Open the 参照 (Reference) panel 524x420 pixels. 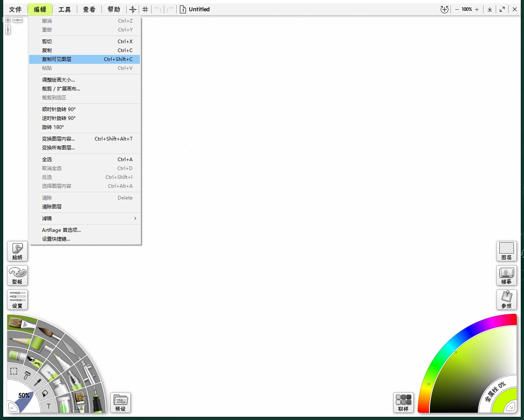(x=507, y=300)
